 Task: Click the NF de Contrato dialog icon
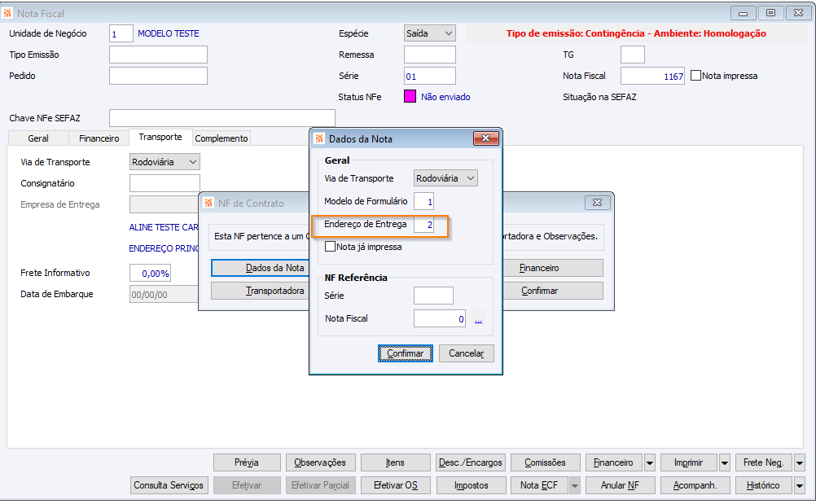[x=208, y=203]
